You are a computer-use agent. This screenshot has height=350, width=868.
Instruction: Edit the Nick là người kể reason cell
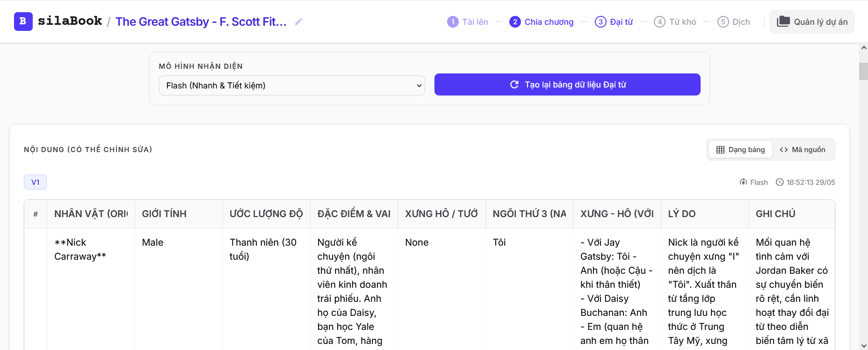[x=705, y=289]
